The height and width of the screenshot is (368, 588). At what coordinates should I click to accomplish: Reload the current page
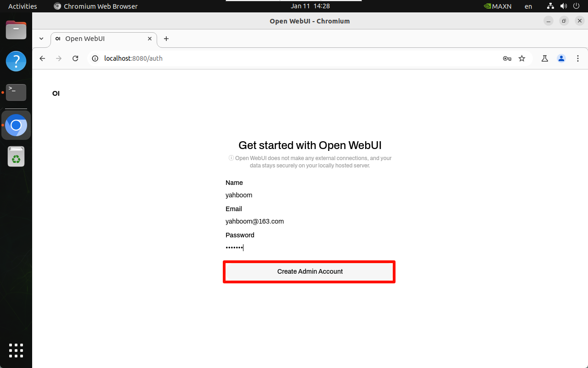tap(75, 58)
